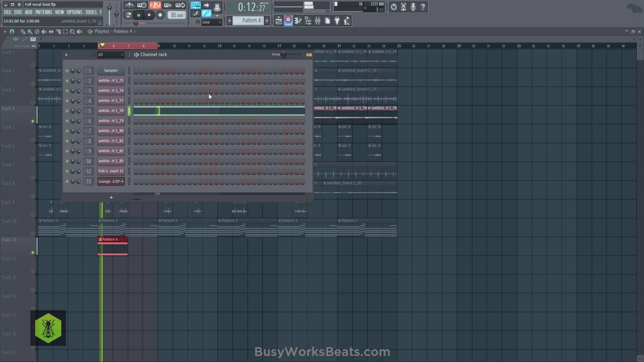The height and width of the screenshot is (362, 644).
Task: Open the Pattern 4 selector dropdown
Action: 248,21
